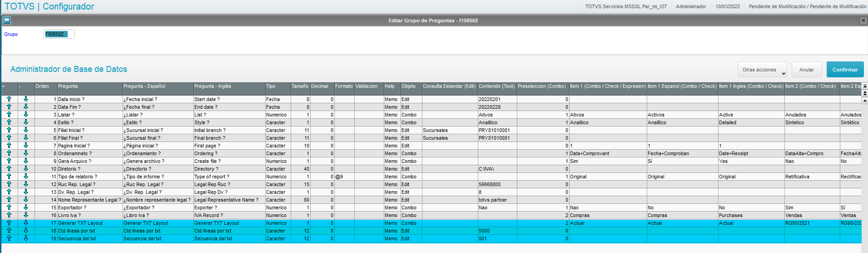Click the window icon left of the title bar

(x=7, y=20)
